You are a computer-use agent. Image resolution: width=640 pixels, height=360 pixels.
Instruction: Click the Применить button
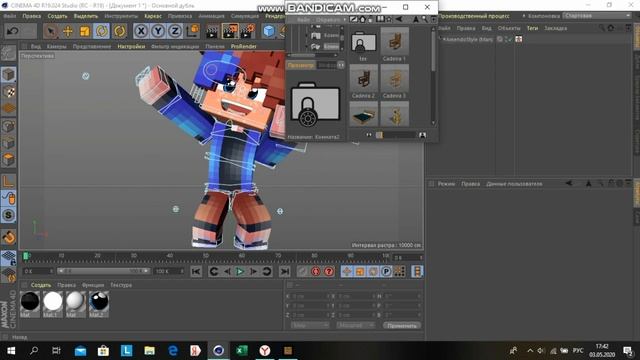point(402,326)
